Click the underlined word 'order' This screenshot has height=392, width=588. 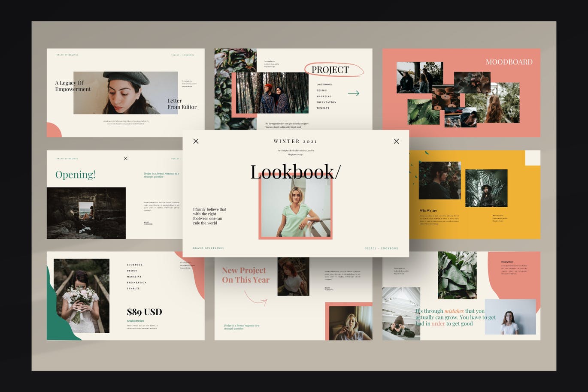pyautogui.click(x=438, y=323)
